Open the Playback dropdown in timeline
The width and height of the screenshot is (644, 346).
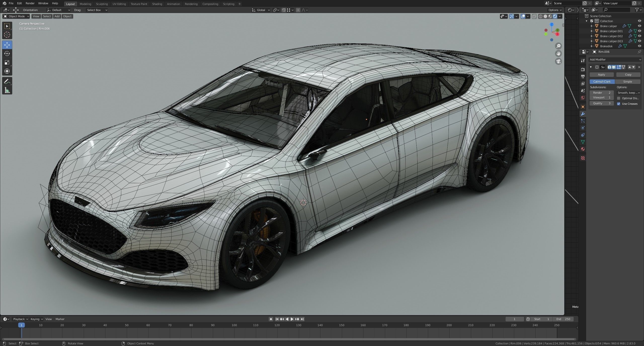[x=20, y=319]
